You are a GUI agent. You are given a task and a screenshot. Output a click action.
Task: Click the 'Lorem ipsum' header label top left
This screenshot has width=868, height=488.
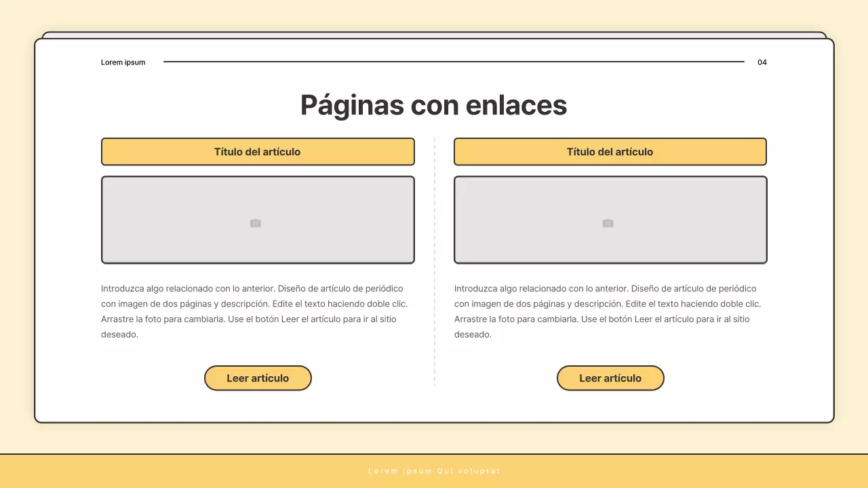[x=123, y=62]
